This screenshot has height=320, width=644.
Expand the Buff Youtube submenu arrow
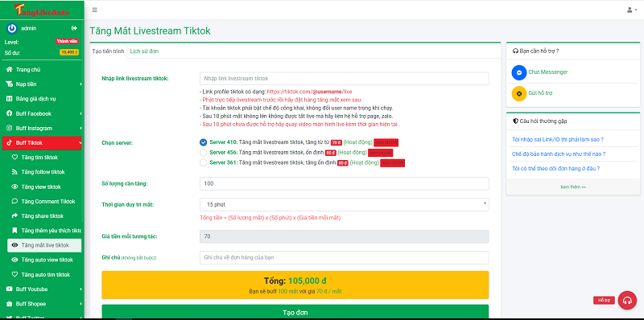pyautogui.click(x=80, y=289)
